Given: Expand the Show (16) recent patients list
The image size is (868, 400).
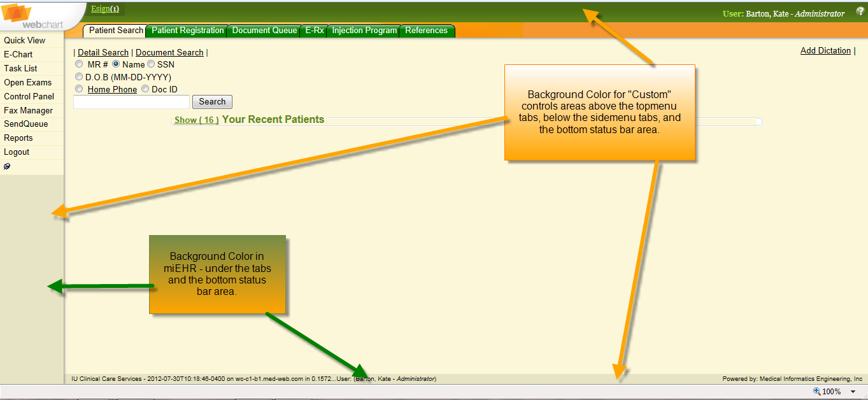Looking at the screenshot, I should 196,120.
